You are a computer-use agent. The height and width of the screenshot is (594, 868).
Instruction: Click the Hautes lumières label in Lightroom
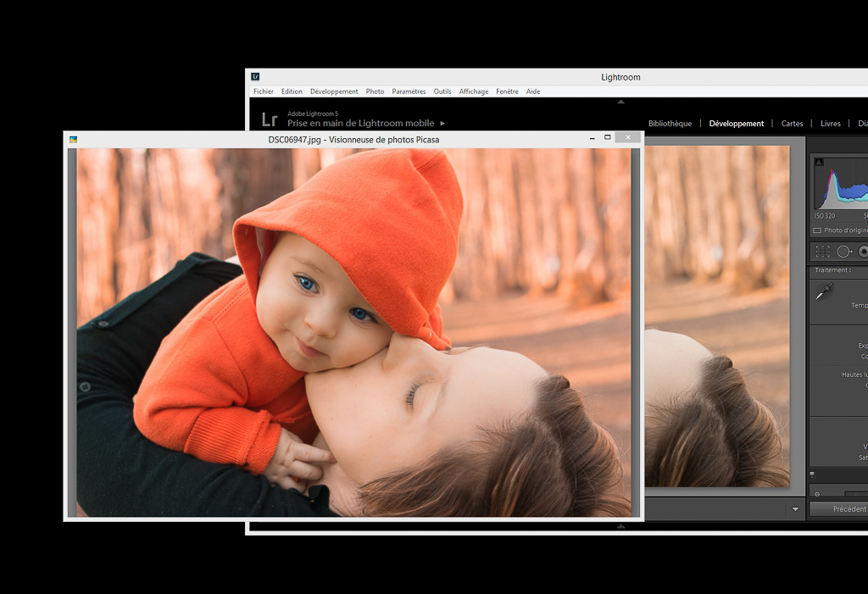coord(854,375)
